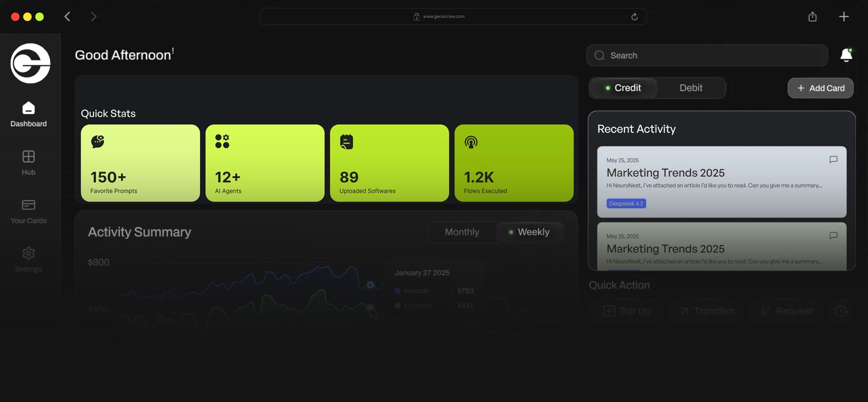Click the January 27 2025 tooltip date
The image size is (868, 402).
click(422, 273)
